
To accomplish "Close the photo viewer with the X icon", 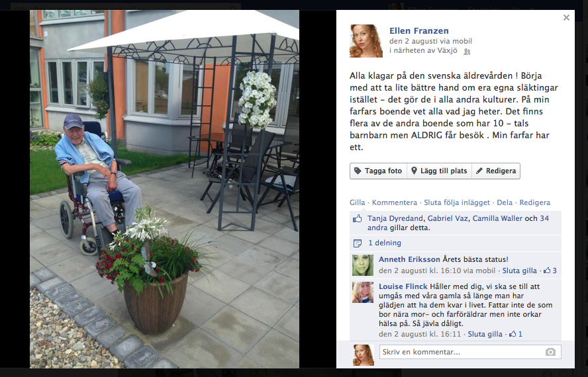I will pyautogui.click(x=566, y=18).
